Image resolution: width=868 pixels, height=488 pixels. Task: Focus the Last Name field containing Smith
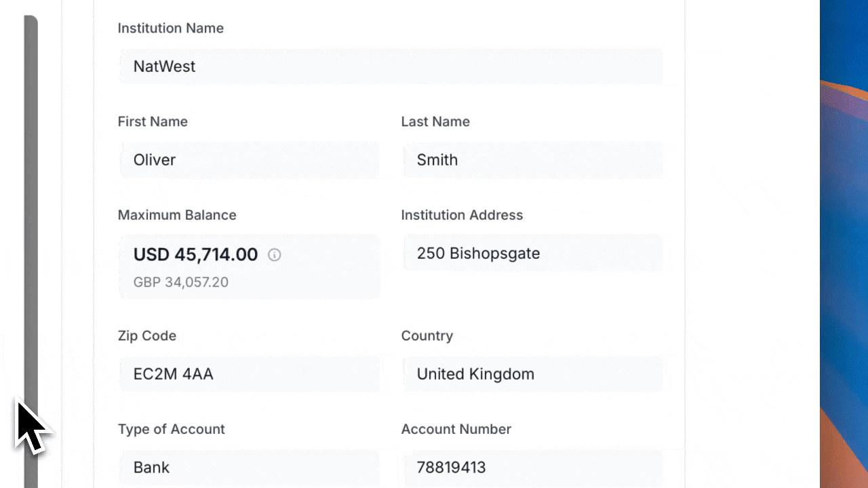click(532, 160)
